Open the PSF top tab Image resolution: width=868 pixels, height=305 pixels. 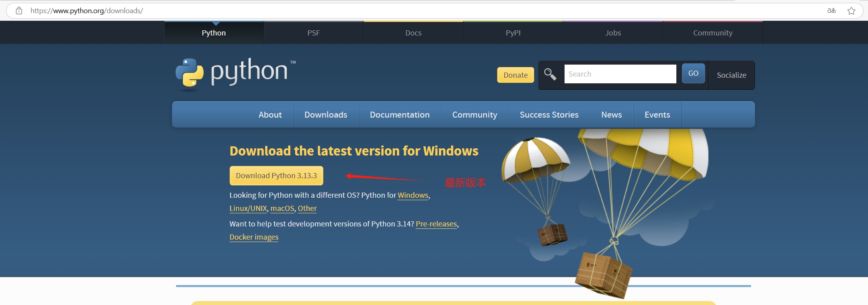(313, 33)
